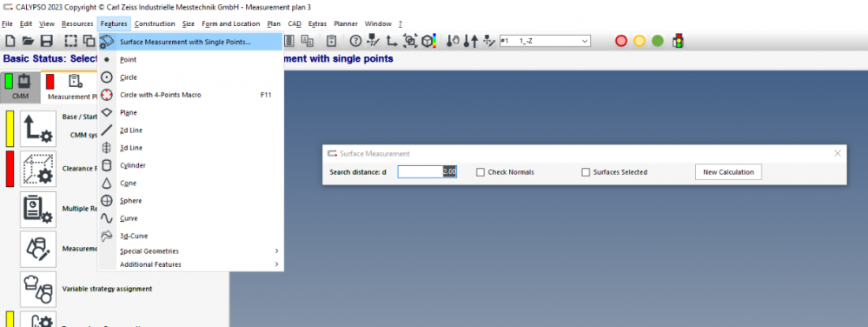
Task: Click the dashed selection rectangle toolbar icon
Action: [x=71, y=41]
